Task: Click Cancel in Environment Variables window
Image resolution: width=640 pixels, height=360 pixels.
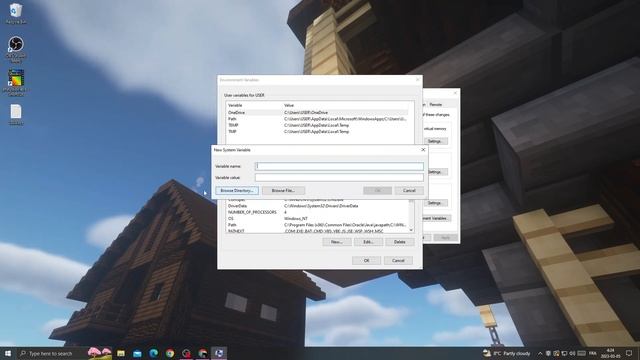Action: point(398,260)
